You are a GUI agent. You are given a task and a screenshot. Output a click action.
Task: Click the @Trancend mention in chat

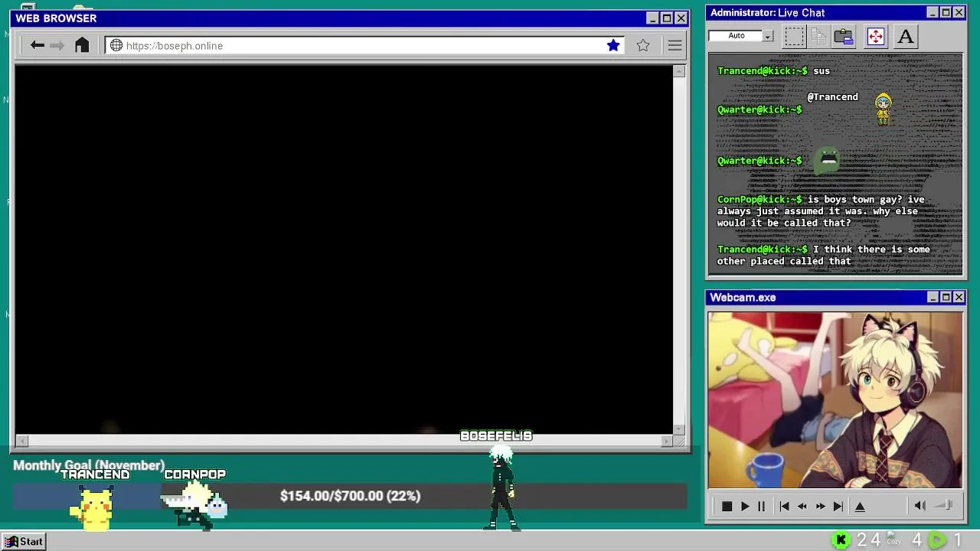[832, 97]
